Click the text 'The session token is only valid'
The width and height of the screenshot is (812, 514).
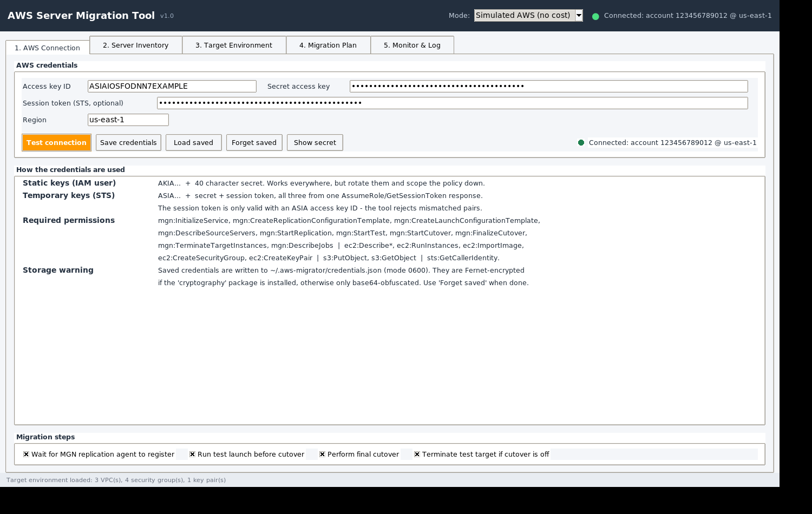click(320, 208)
